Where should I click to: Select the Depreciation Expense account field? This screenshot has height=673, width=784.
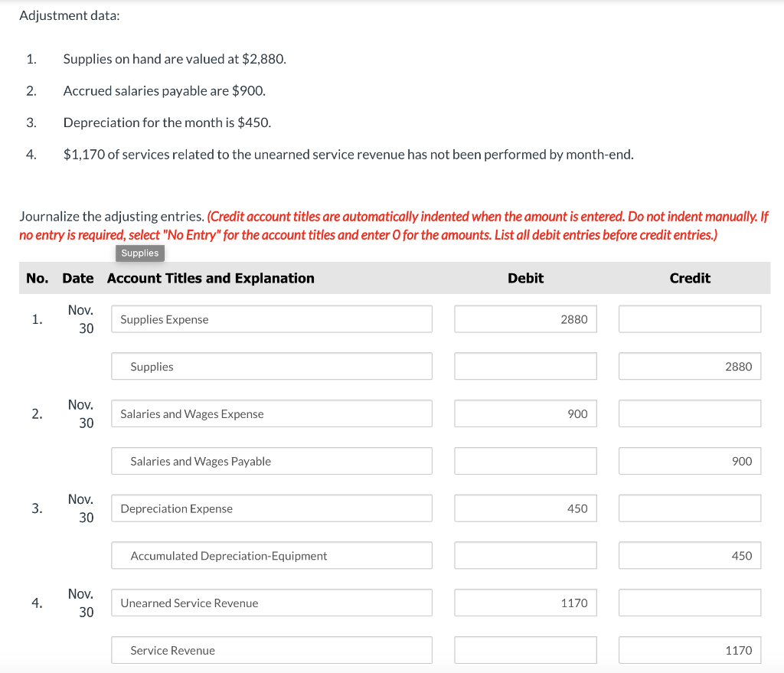[271, 508]
